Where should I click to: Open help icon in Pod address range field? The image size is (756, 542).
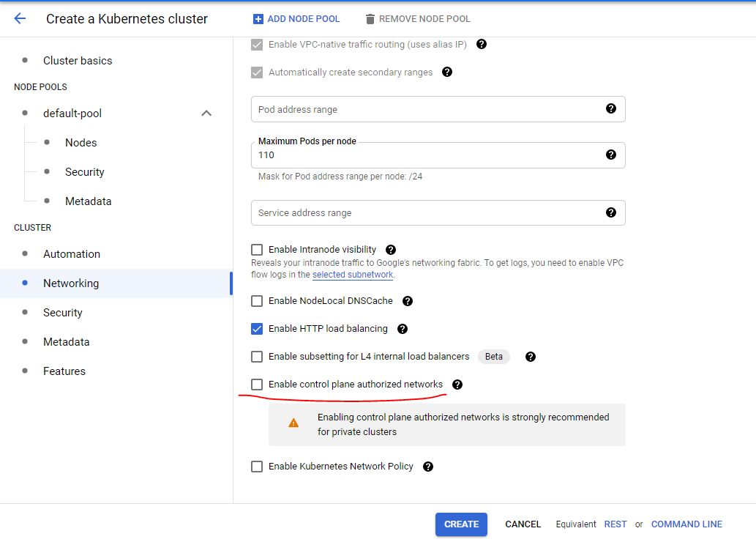pyautogui.click(x=611, y=108)
